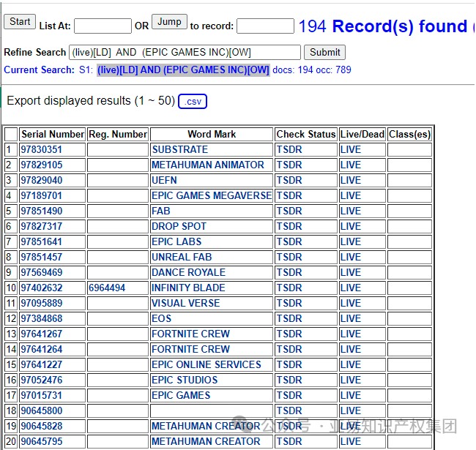Viewport: 476px width, 450px height.
Task: Open the DANCE ROYALE word mark
Action: [x=188, y=273]
